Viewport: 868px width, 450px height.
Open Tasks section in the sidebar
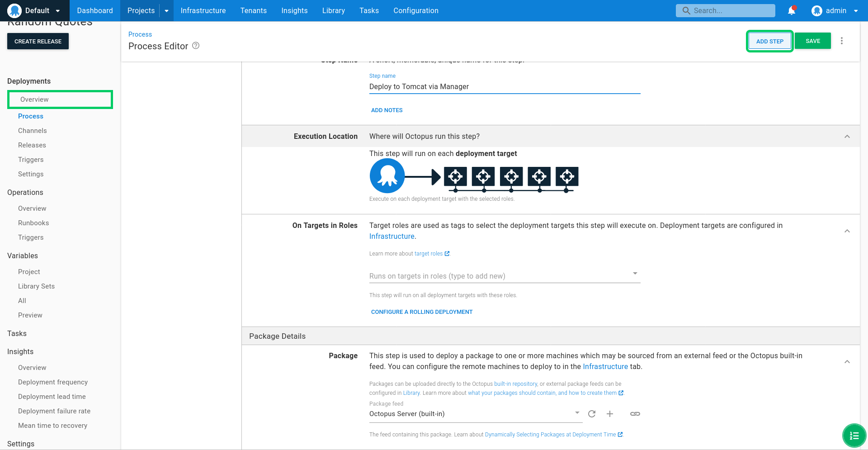click(17, 333)
